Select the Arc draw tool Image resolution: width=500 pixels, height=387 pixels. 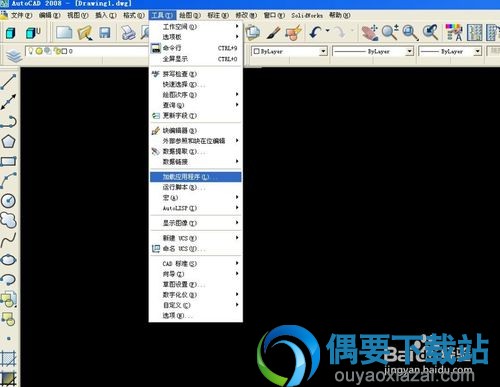click(8, 180)
